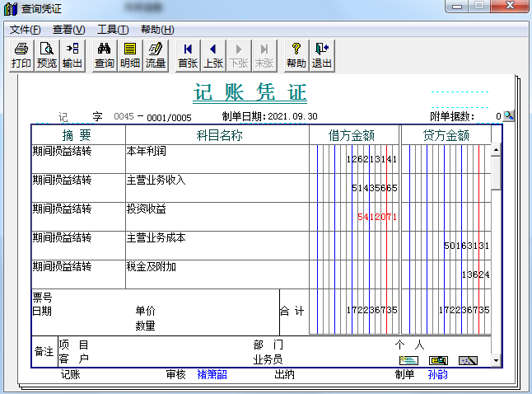Minimize the 查询凭证 window
The height and width of the screenshot is (394, 532).
point(457,6)
